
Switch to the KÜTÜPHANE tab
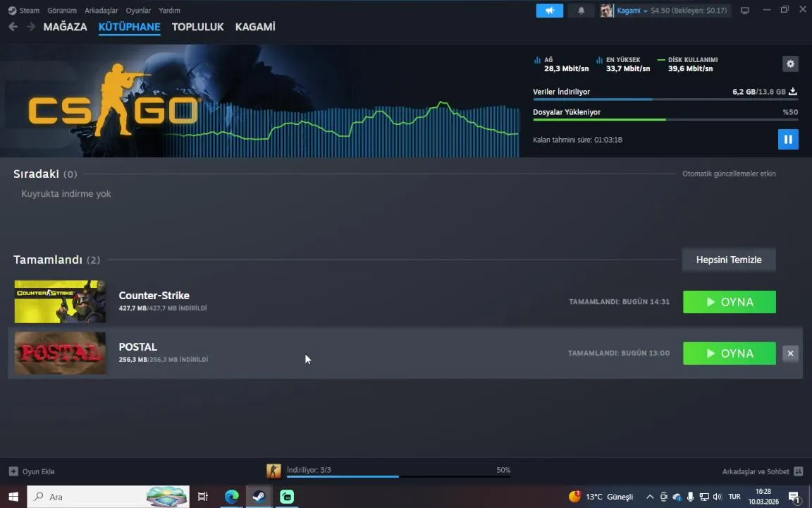coord(130,27)
